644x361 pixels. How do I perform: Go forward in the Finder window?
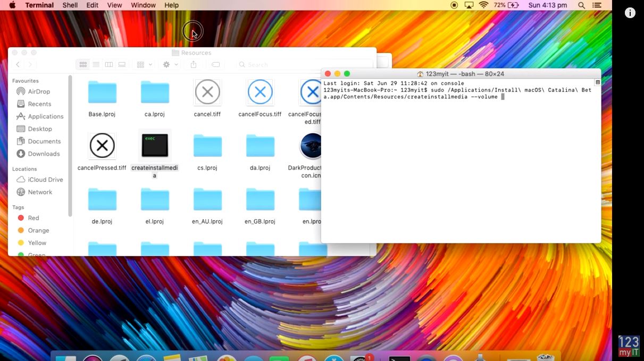tap(30, 64)
